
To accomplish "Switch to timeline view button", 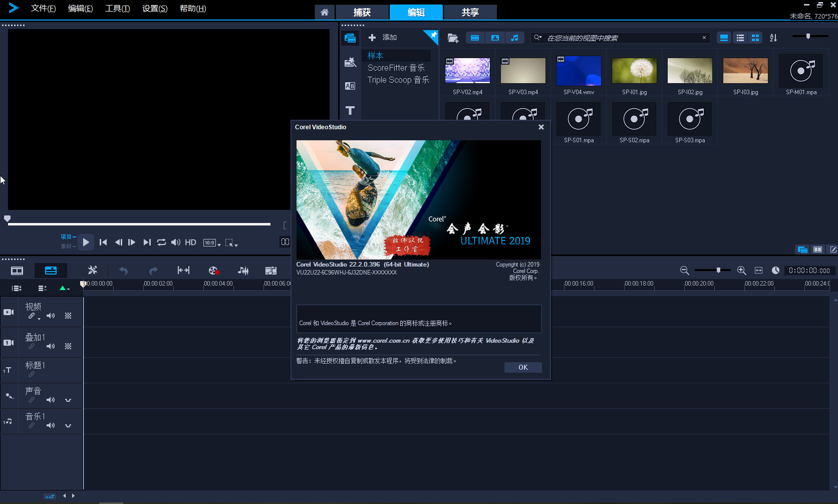I will pos(51,271).
